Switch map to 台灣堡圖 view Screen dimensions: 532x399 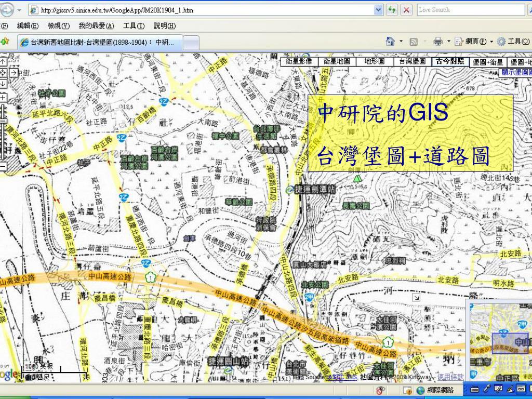[x=412, y=61]
